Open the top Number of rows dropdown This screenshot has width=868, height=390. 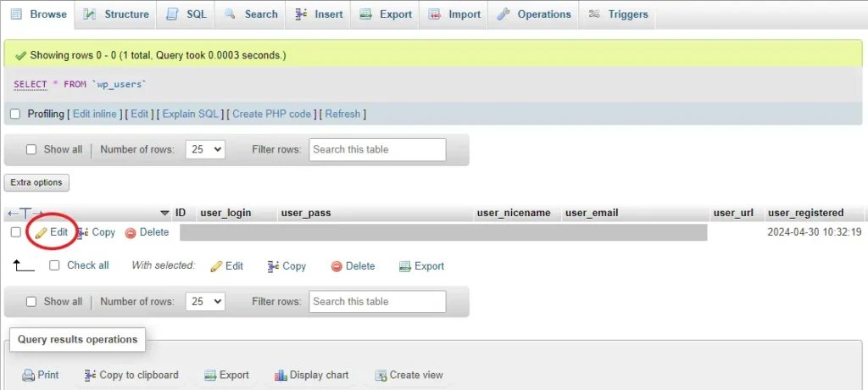coord(206,150)
